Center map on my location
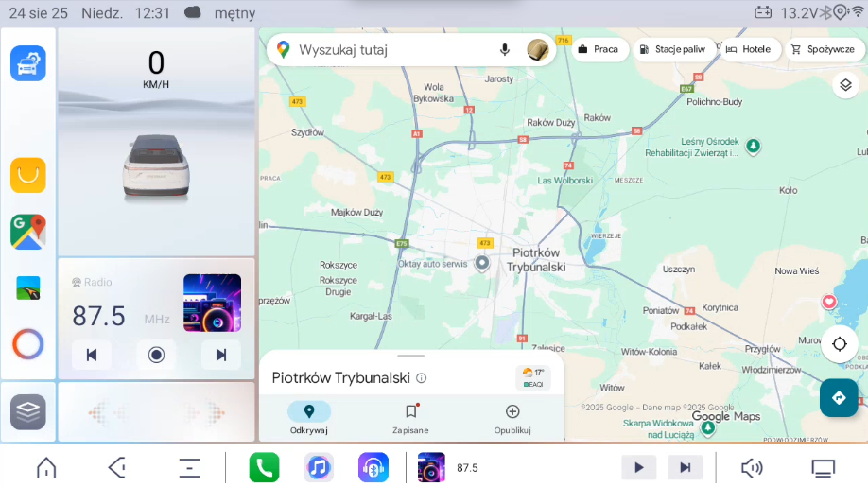 pos(840,344)
